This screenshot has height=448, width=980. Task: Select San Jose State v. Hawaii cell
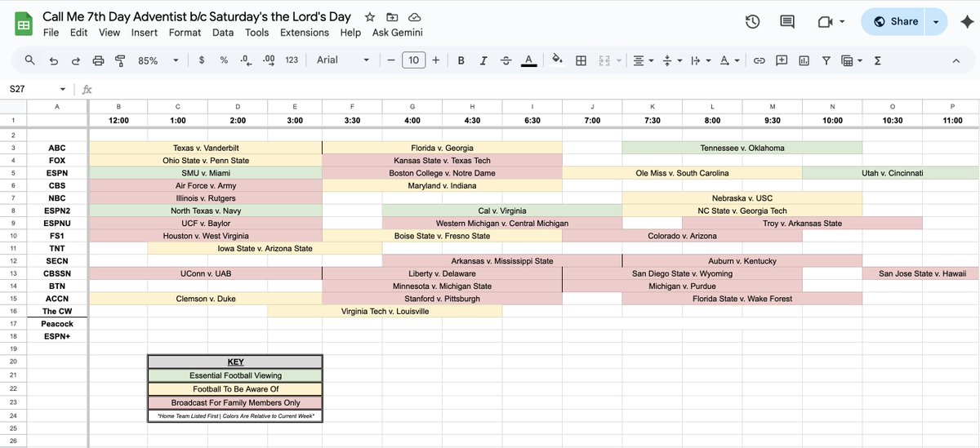point(921,273)
